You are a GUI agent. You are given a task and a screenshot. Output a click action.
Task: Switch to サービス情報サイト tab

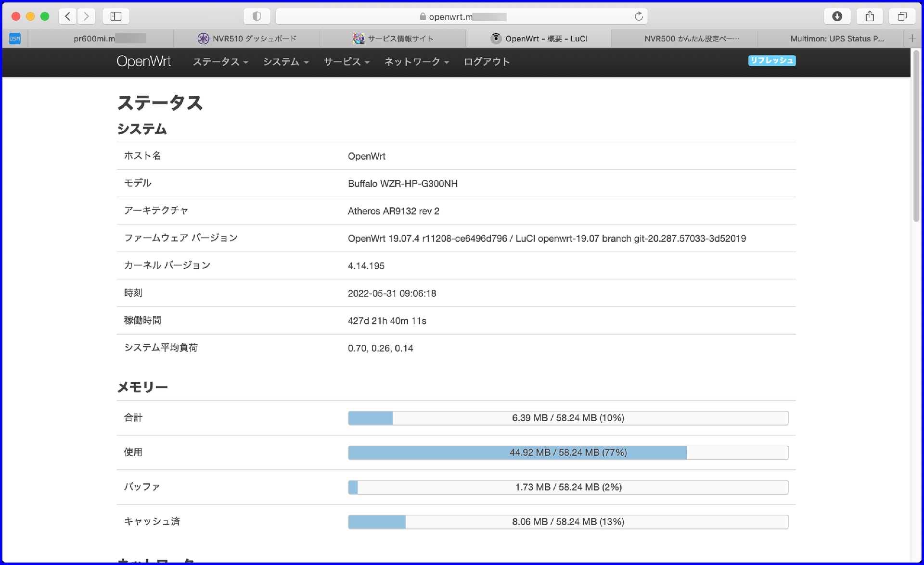(x=393, y=38)
